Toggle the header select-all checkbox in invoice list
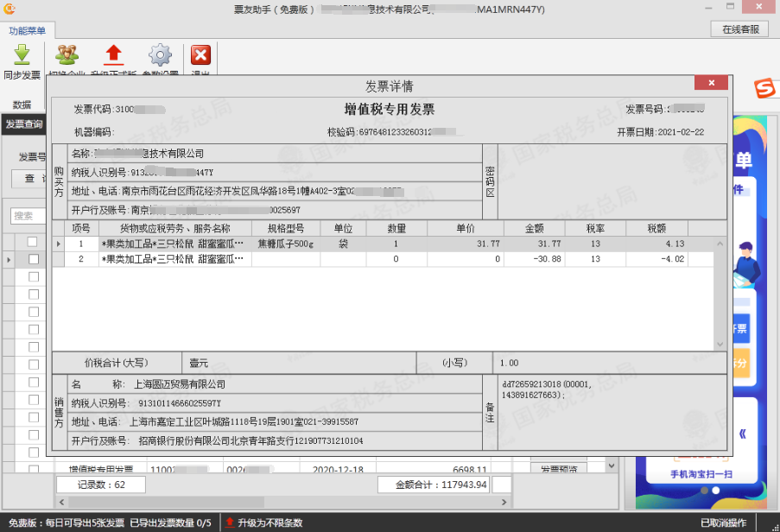This screenshot has width=780, height=532. (32, 242)
